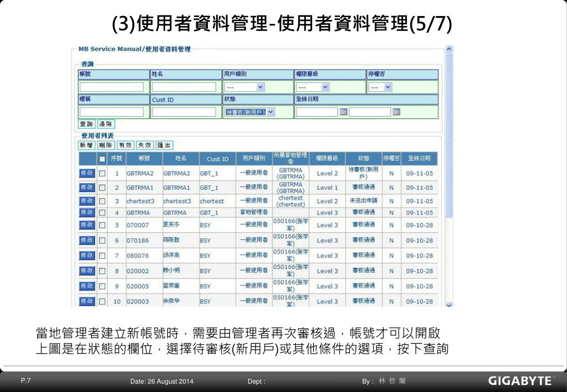Click the Cust ID column header in table

[x=217, y=158]
